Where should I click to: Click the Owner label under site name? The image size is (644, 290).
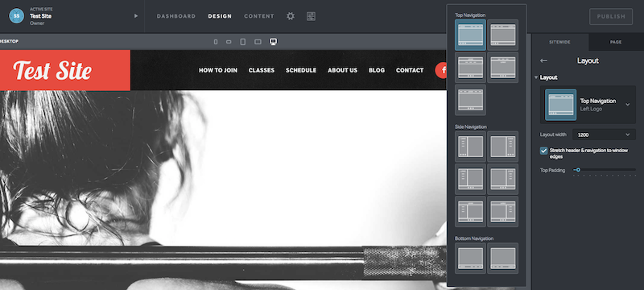[x=37, y=23]
